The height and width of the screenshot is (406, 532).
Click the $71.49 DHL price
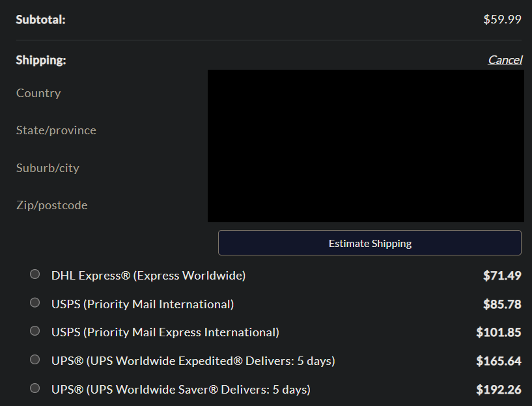502,276
